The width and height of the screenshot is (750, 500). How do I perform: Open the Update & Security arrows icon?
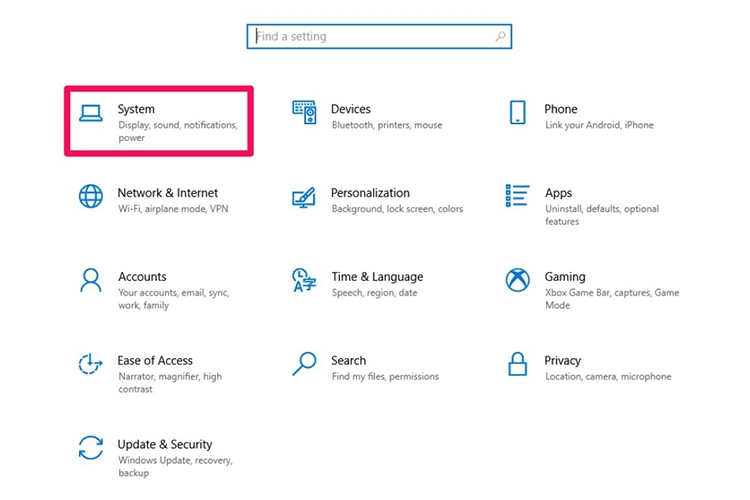(91, 447)
